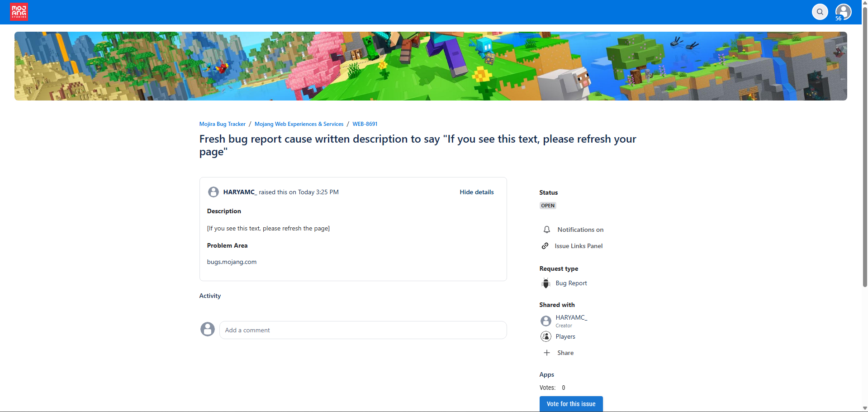Click the Minecraft banner image
868x412 pixels.
431,66
